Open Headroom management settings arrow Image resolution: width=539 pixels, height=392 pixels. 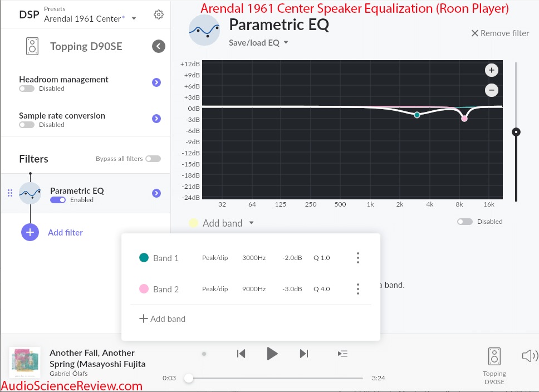tap(156, 82)
